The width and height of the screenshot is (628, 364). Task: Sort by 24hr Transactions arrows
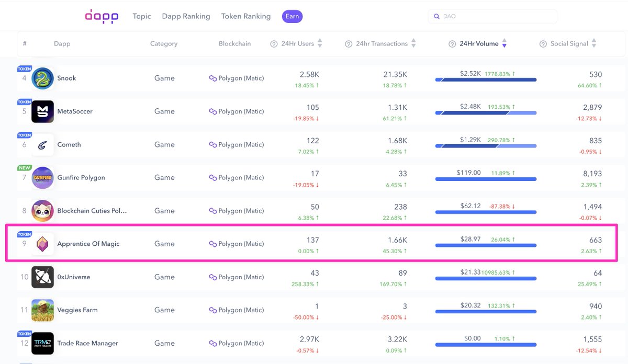click(x=413, y=44)
